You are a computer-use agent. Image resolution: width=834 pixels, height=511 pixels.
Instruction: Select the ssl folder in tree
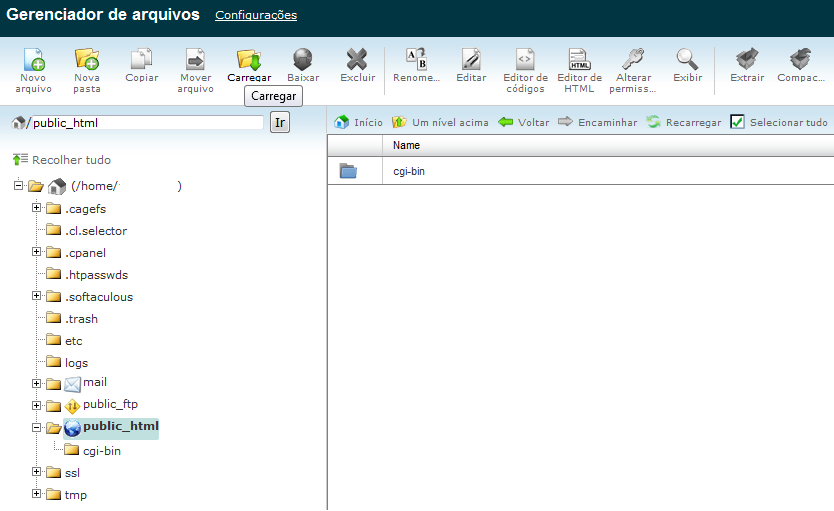point(72,473)
